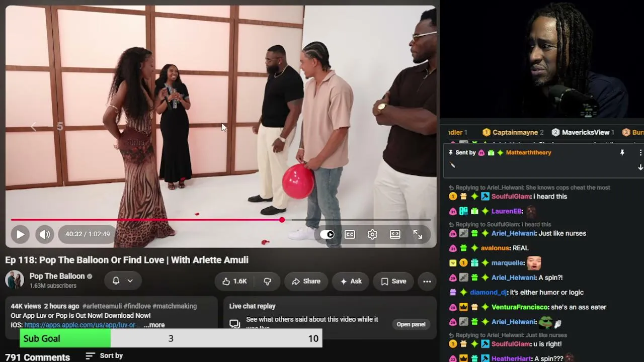Dislike the video with thumbs-down icon
Image resolution: width=644 pixels, height=362 pixels.
(267, 282)
